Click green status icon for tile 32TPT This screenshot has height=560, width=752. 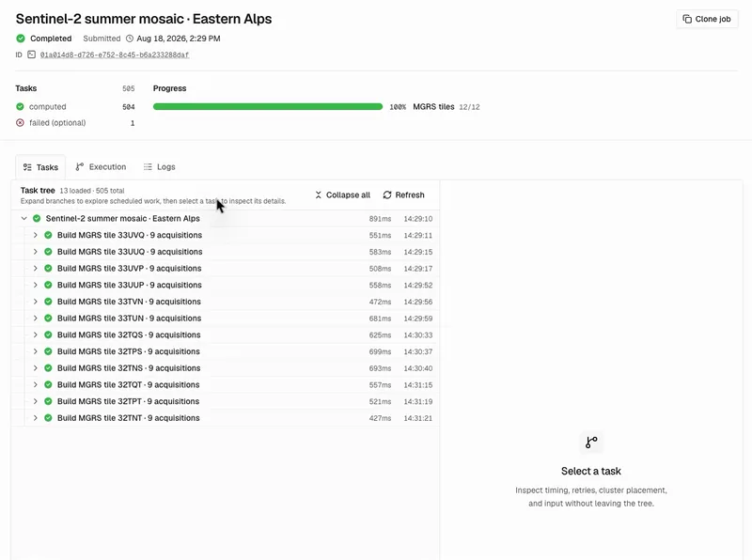[48, 401]
